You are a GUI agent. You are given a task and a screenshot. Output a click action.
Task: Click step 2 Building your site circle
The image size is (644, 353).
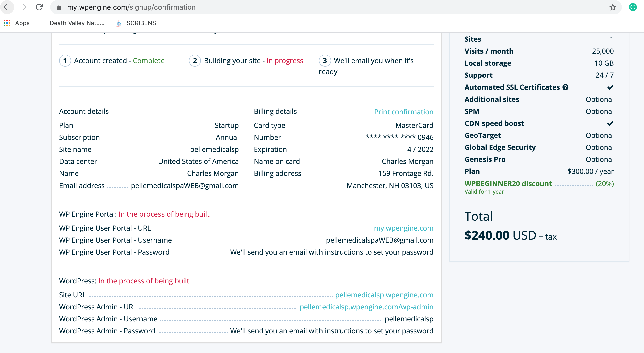point(195,61)
